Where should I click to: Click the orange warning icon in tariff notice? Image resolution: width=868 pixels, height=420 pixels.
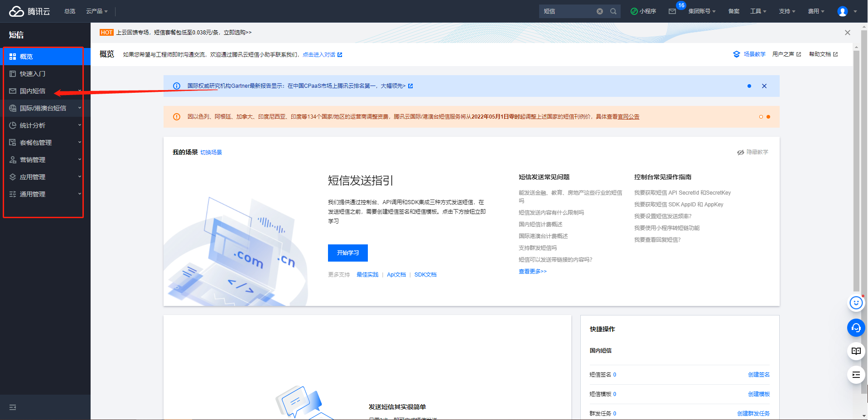[177, 117]
